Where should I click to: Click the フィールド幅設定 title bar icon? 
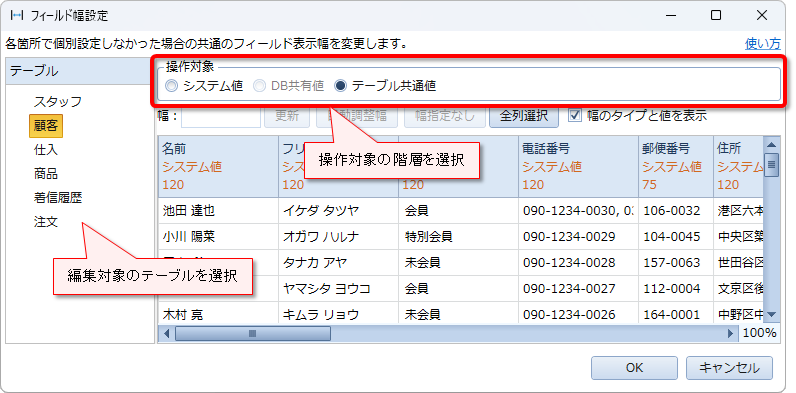click(17, 15)
